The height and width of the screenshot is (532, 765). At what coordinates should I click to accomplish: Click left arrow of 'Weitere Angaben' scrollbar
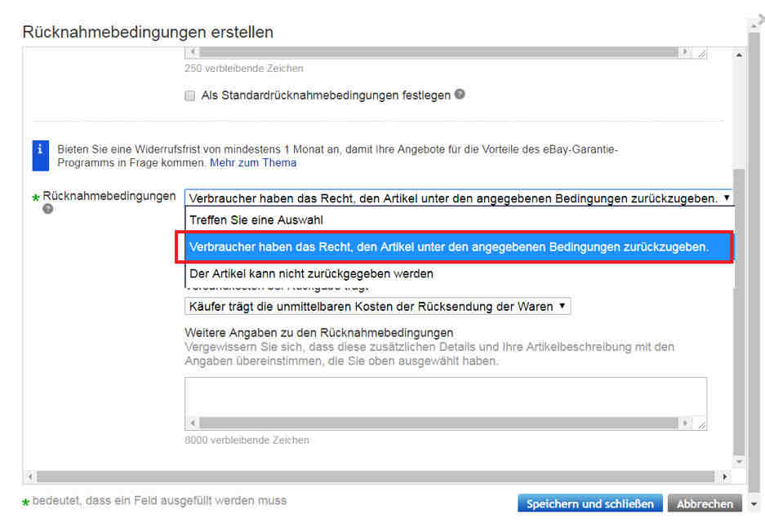193,423
